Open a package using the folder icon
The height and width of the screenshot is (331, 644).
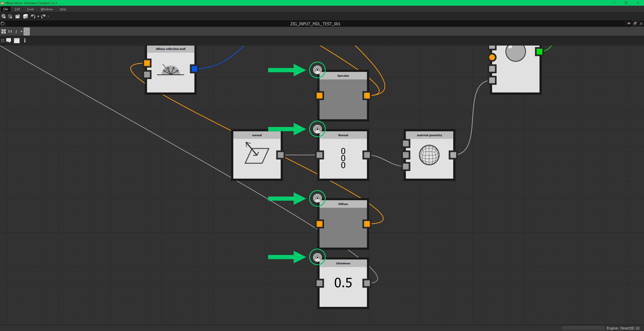17,16
